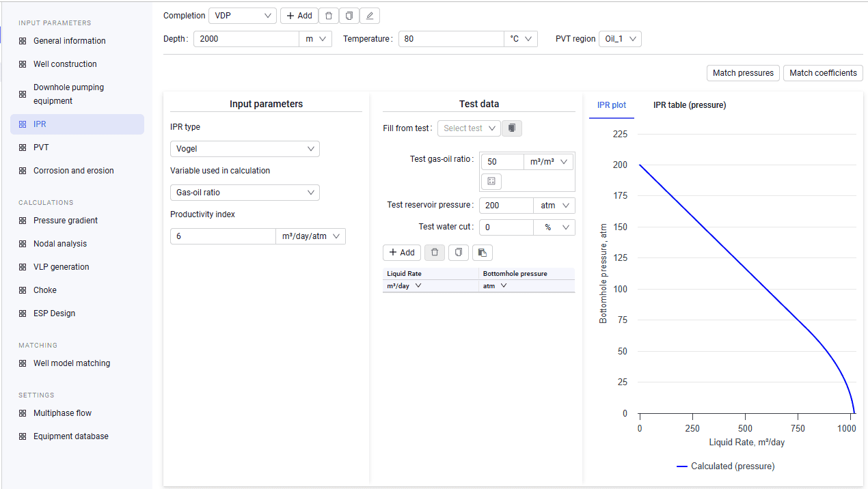Open the Select test dropdown
Screen dimensions: 868x489
pyautogui.click(x=469, y=128)
